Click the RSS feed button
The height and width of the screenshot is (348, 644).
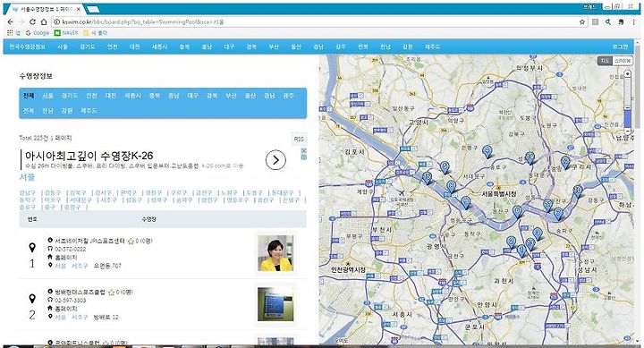299,139
